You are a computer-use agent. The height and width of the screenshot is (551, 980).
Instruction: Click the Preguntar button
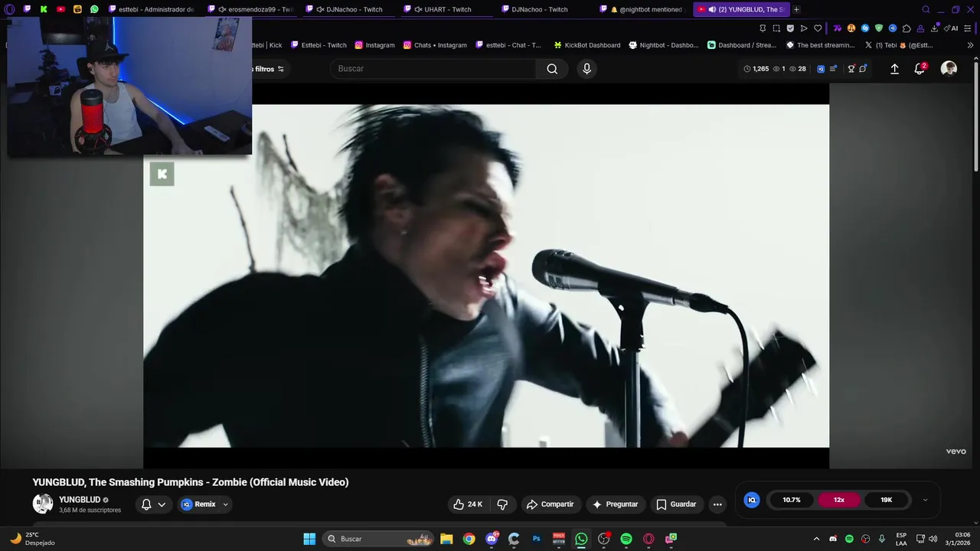(614, 504)
